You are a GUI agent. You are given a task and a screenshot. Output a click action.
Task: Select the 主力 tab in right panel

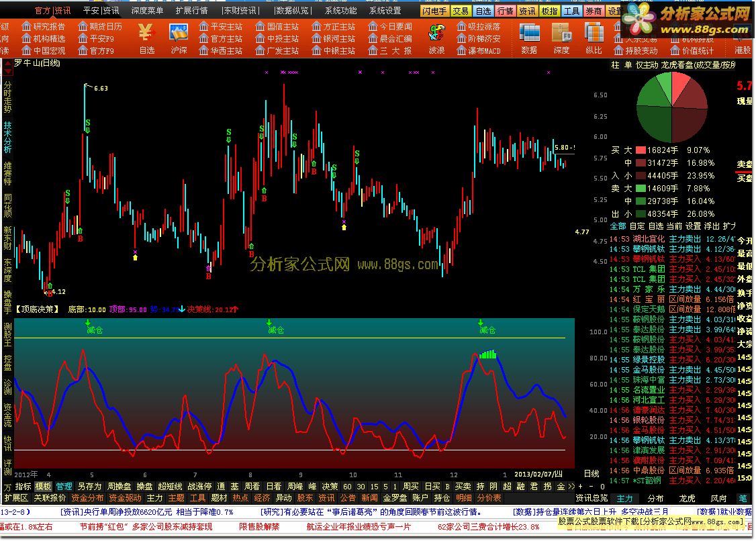pos(624,498)
